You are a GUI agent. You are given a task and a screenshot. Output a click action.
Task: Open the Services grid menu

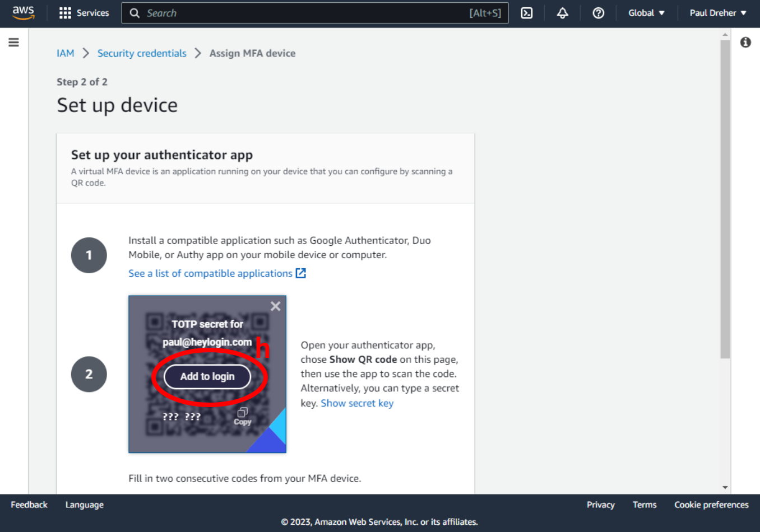pos(65,13)
